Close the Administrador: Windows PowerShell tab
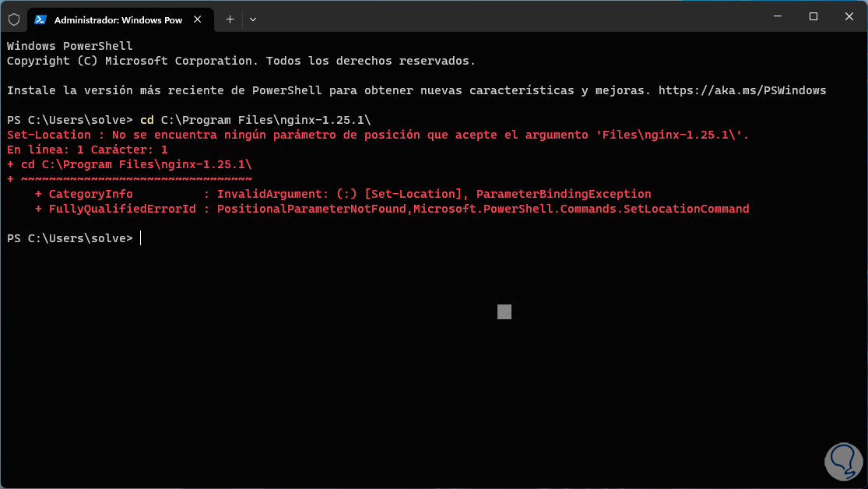This screenshot has width=868, height=489. tap(198, 19)
